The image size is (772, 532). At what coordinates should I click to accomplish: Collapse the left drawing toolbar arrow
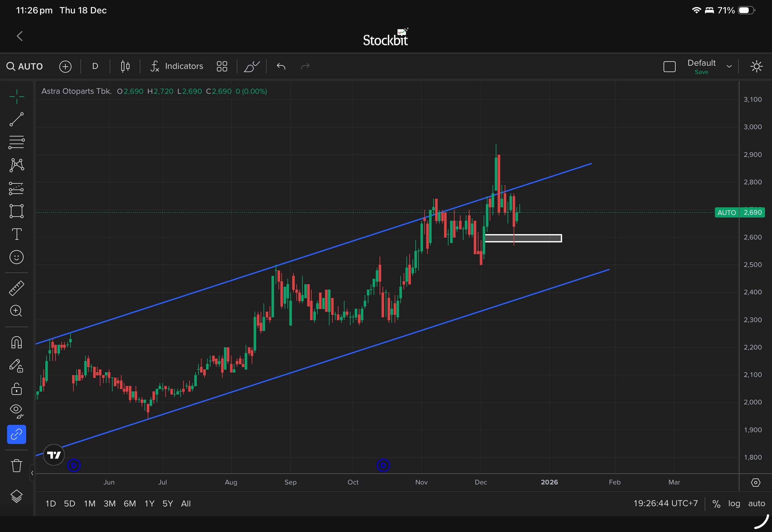pyautogui.click(x=32, y=473)
